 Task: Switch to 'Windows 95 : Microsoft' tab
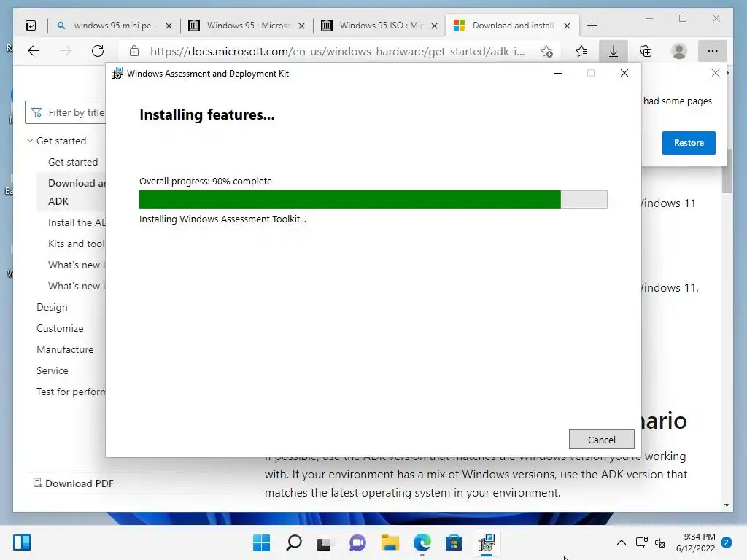(x=248, y=26)
